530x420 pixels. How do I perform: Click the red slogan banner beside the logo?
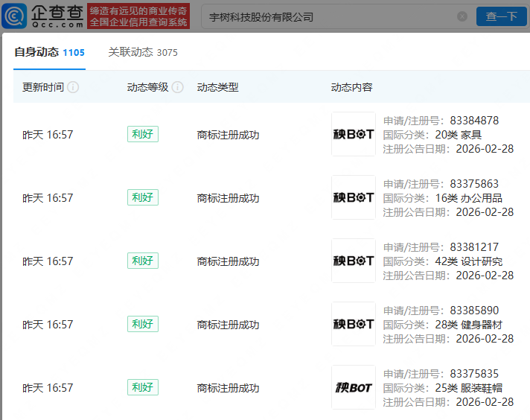[138, 16]
